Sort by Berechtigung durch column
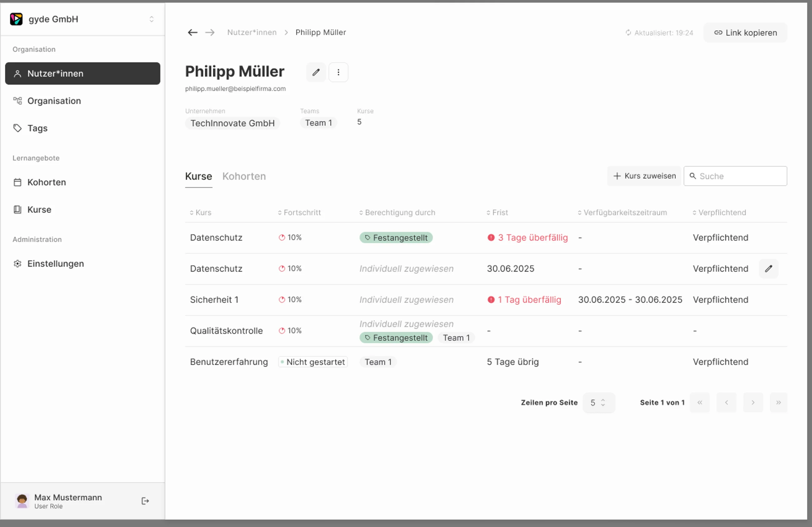Image resolution: width=812 pixels, height=527 pixels. tap(397, 213)
